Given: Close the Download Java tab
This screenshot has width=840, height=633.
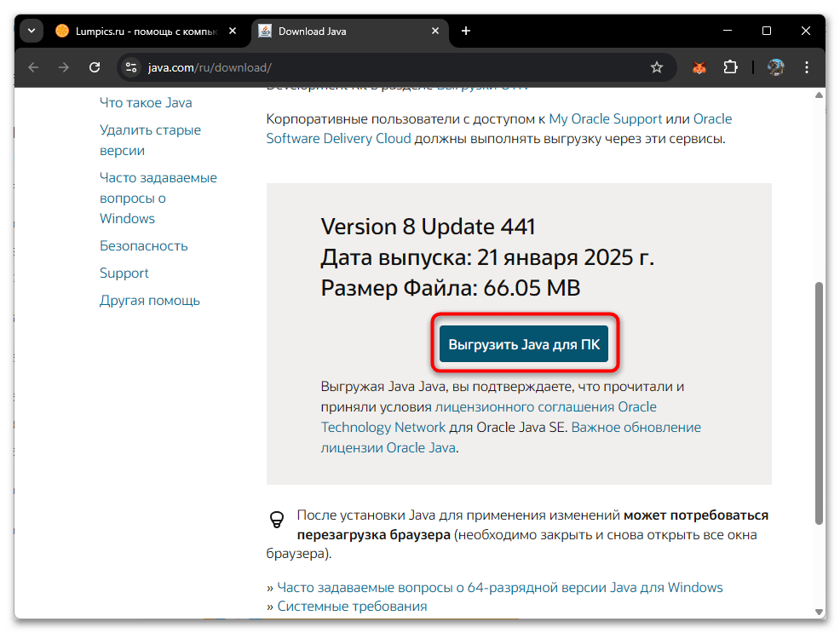Looking at the screenshot, I should pyautogui.click(x=435, y=31).
